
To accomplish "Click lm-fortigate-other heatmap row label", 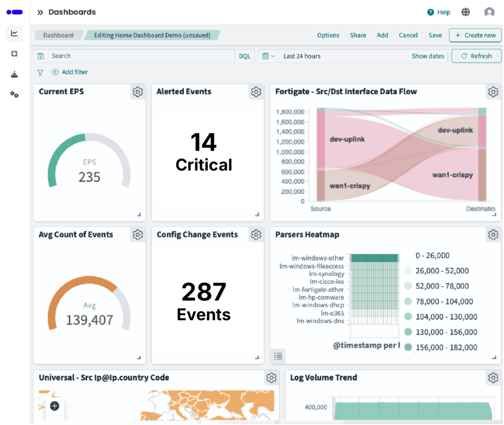I will (x=318, y=290).
